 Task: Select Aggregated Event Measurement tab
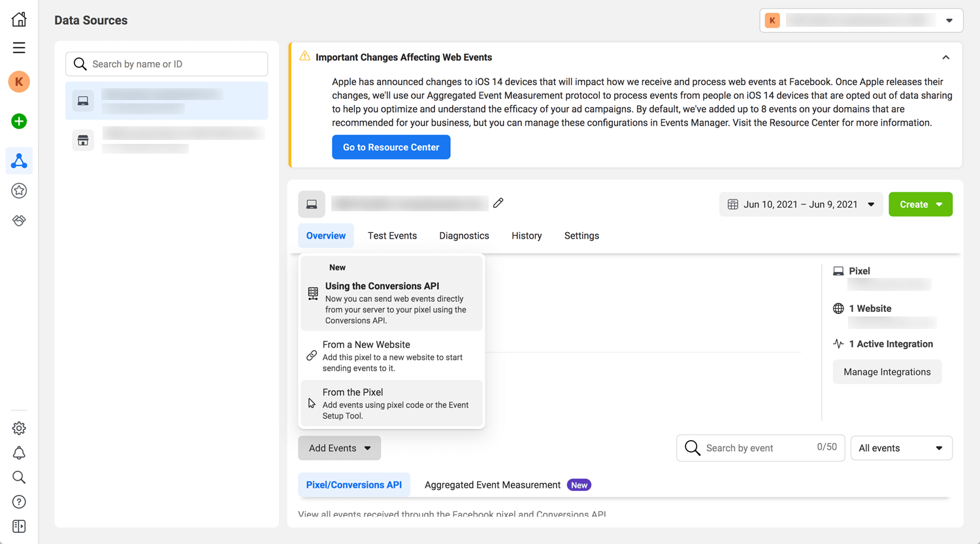point(493,484)
